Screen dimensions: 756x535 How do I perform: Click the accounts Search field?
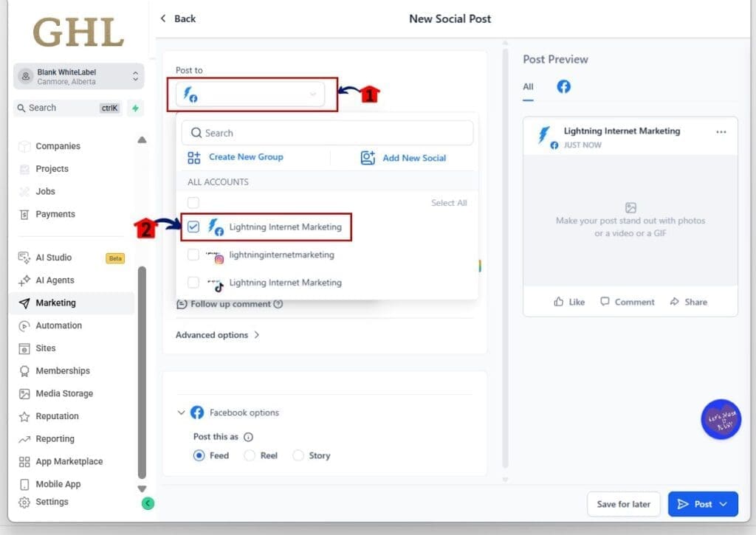(x=327, y=133)
